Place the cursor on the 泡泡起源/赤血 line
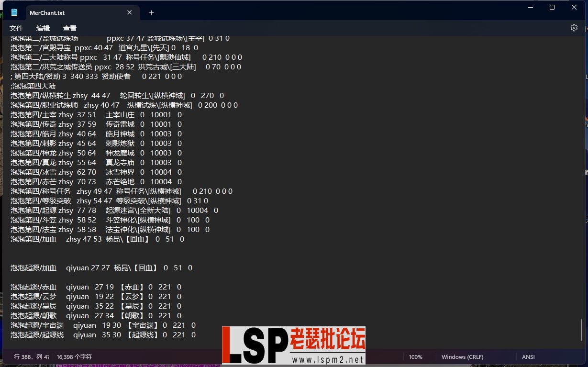Viewport: 588px width, 367px height. click(x=33, y=287)
